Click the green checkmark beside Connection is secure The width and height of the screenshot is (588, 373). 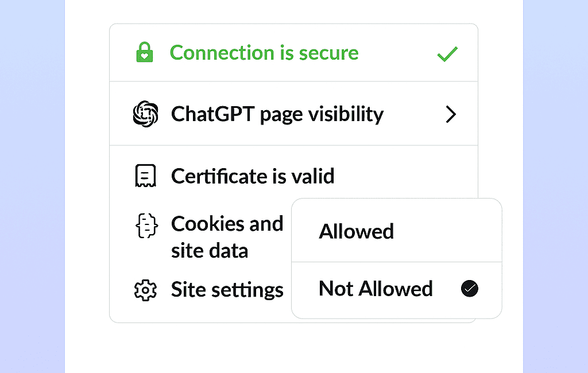[x=447, y=54]
